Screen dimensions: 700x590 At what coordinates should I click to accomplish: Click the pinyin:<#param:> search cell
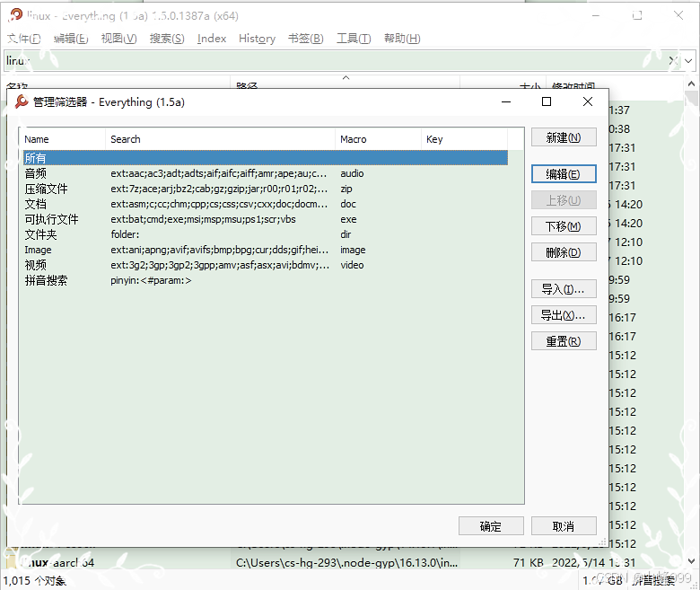click(151, 280)
